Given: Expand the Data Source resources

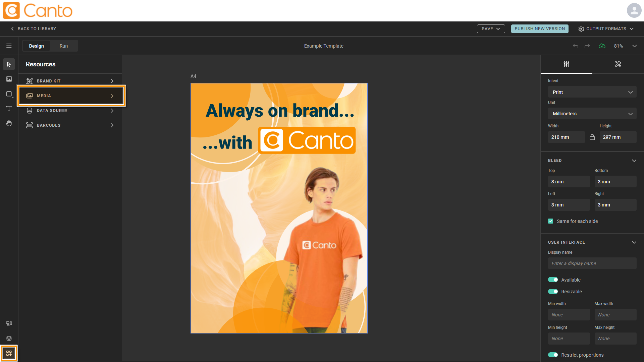Looking at the screenshot, I should 112,111.
